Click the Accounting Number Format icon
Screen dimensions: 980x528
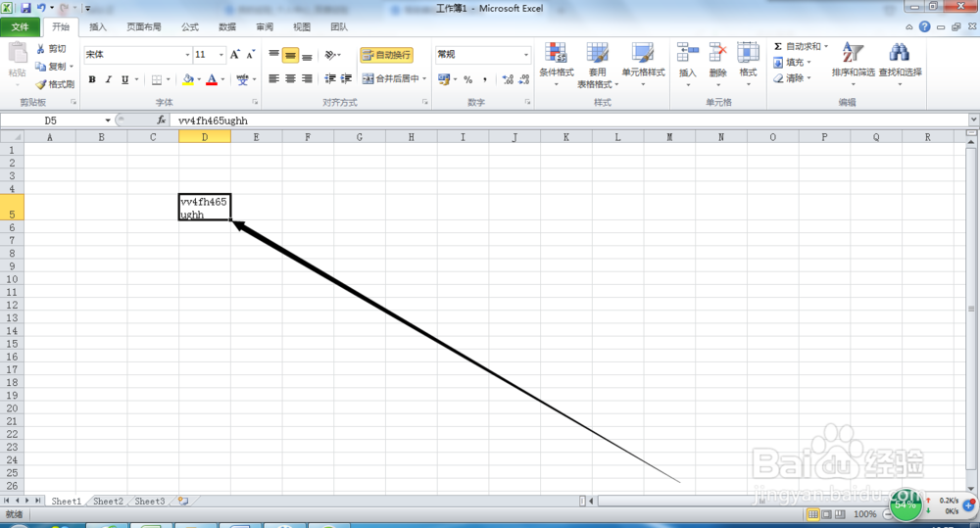tap(444, 79)
